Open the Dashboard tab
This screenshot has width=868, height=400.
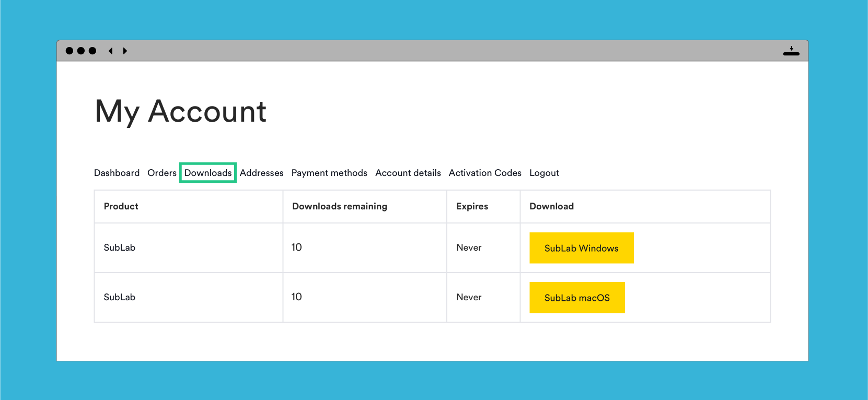[117, 173]
